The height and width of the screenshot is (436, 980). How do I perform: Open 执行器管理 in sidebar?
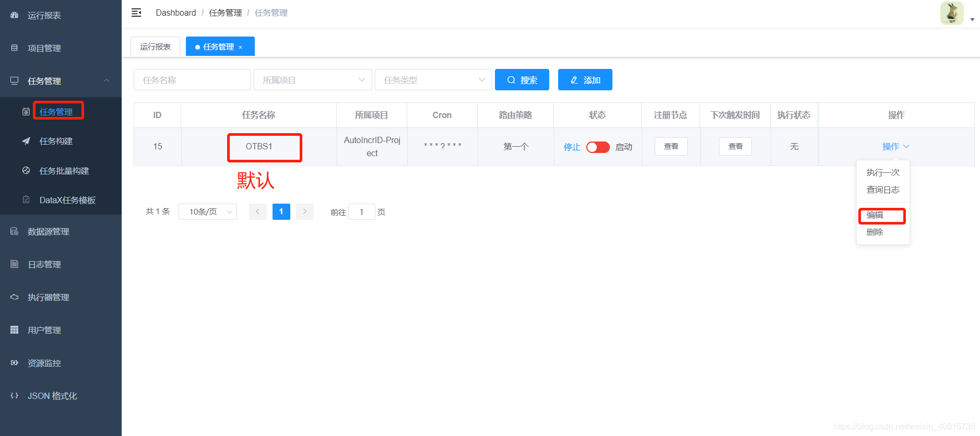click(61, 297)
